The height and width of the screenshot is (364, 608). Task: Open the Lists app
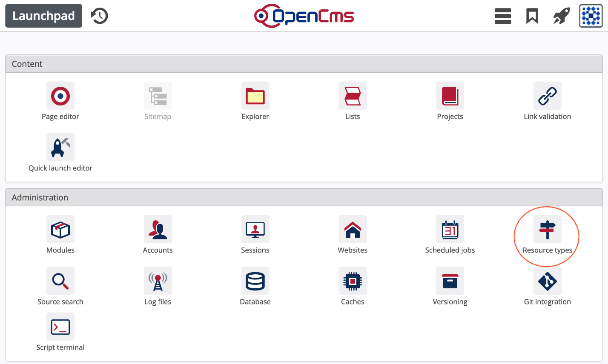(x=353, y=96)
